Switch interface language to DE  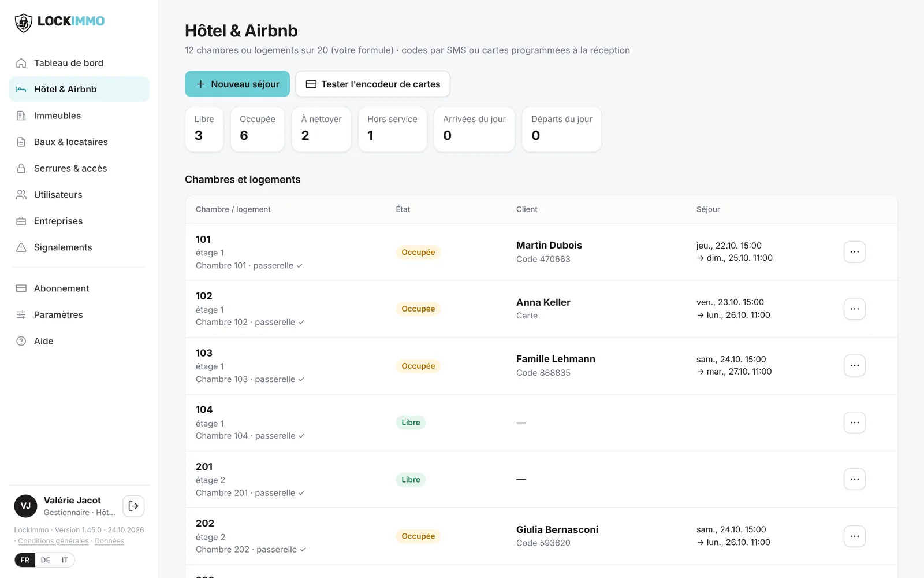[46, 560]
